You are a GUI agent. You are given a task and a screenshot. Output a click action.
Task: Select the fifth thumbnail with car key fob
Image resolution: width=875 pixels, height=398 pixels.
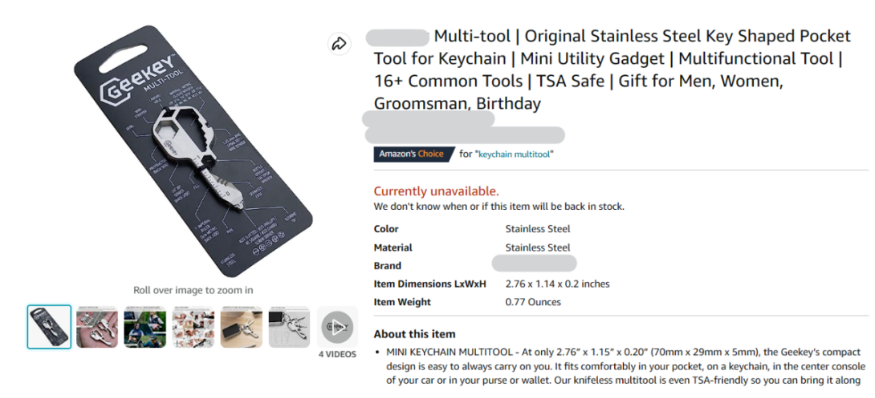pos(241,327)
